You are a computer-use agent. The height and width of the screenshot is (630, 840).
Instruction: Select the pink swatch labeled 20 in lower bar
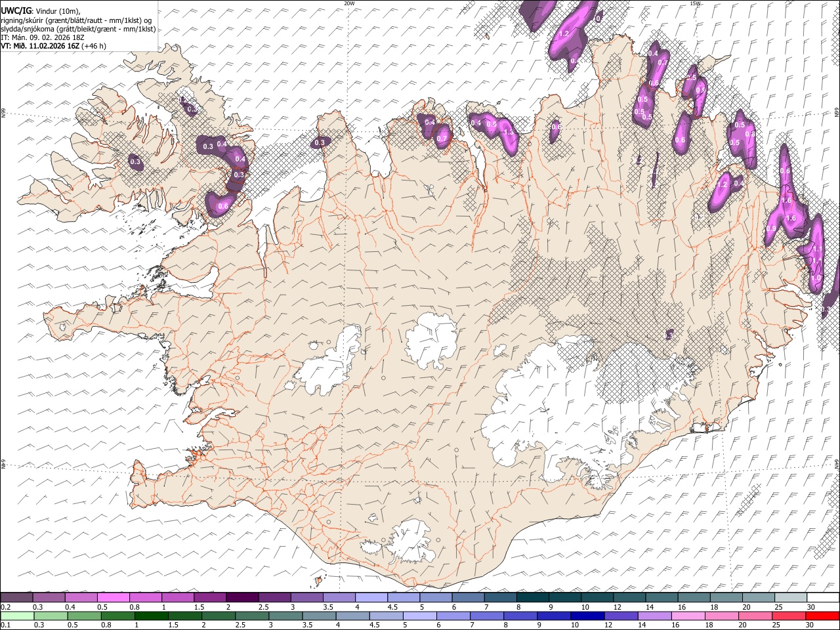[x=755, y=616]
